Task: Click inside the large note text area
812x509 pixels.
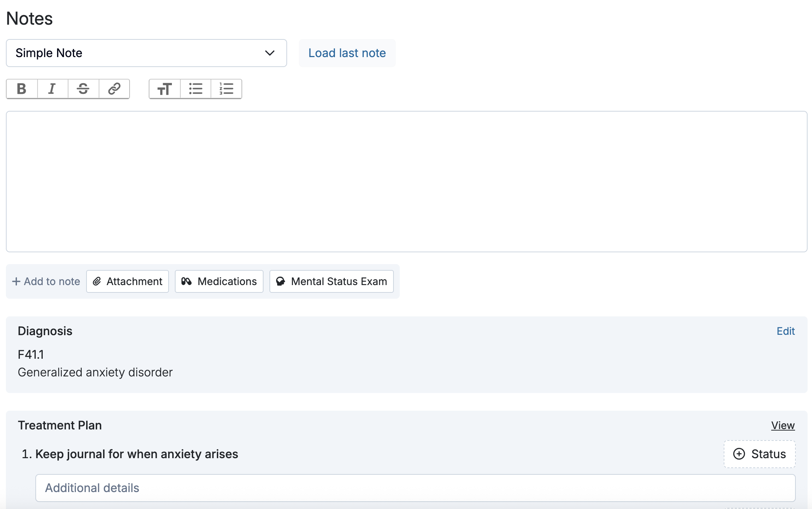Action: point(406,182)
